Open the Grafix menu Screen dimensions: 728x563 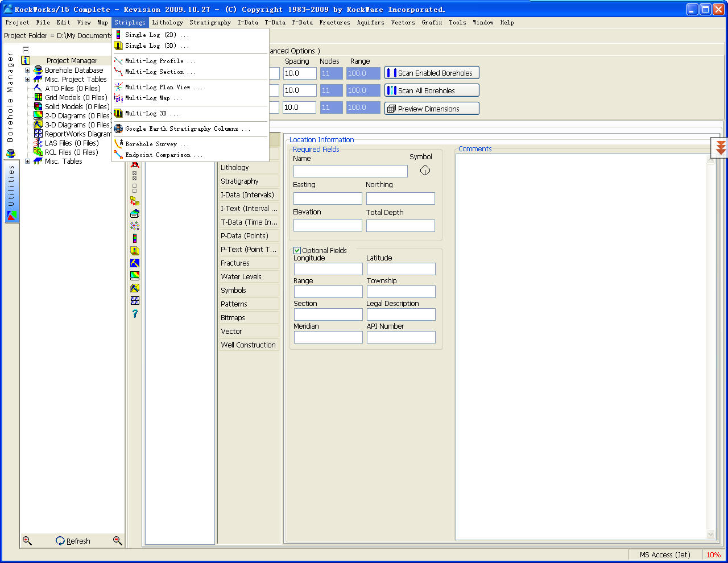point(432,22)
